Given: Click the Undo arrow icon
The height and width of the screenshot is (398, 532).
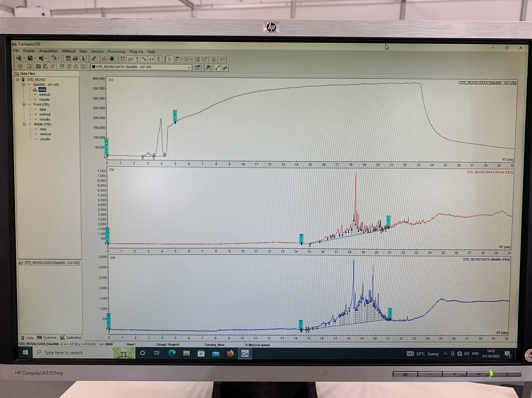Looking at the screenshot, I should [x=223, y=59].
